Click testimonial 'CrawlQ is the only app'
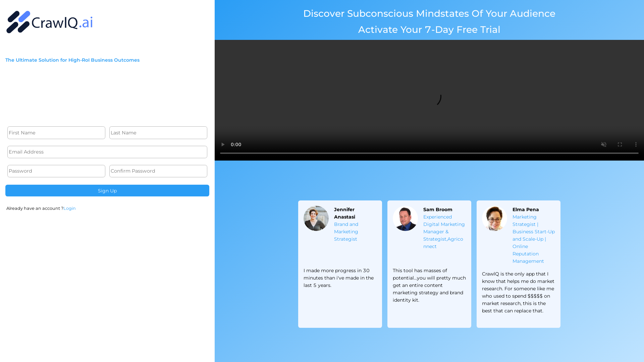Image resolution: width=644 pixels, height=362 pixels. coord(518,292)
